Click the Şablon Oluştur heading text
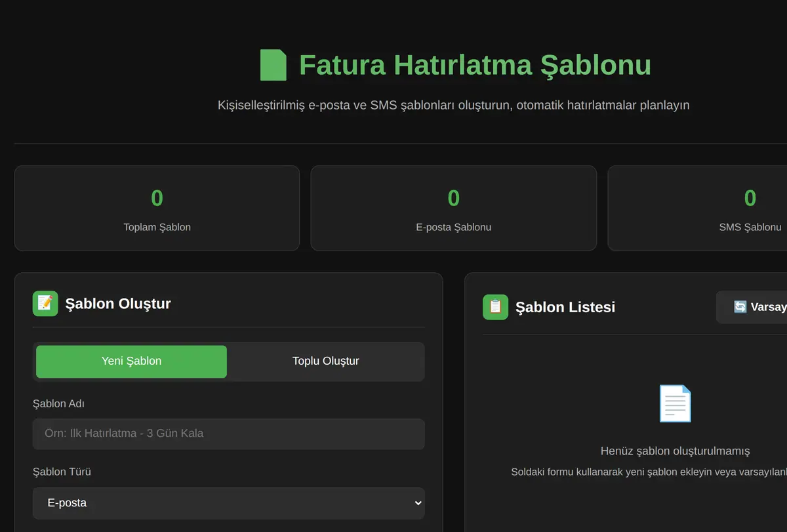The image size is (787, 532). click(118, 304)
